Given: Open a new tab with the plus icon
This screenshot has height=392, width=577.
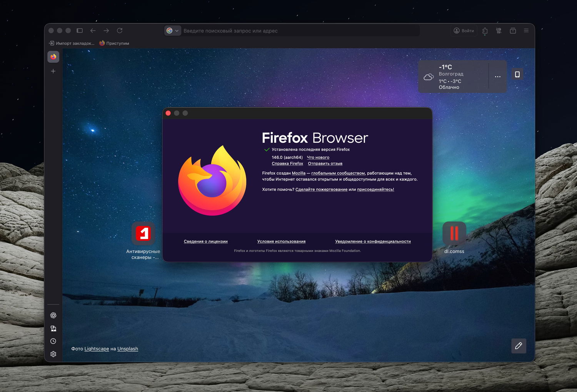Looking at the screenshot, I should tap(53, 71).
